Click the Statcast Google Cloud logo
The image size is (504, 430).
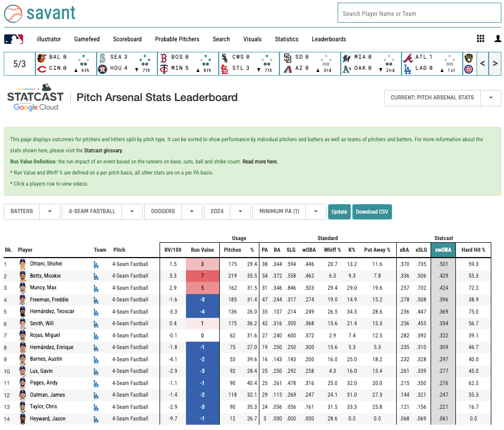click(x=35, y=98)
